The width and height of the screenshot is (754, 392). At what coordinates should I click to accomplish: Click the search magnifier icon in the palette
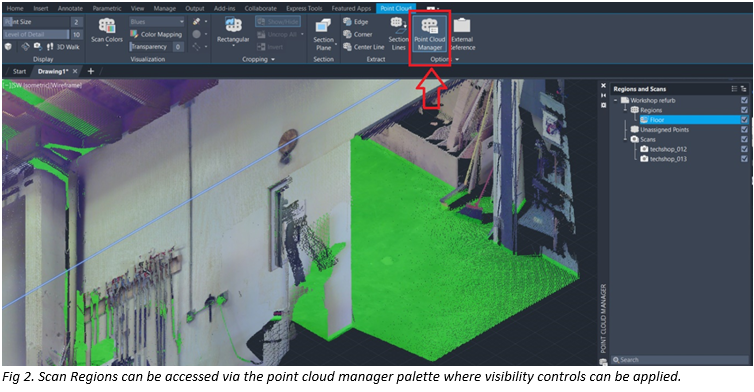(616, 360)
